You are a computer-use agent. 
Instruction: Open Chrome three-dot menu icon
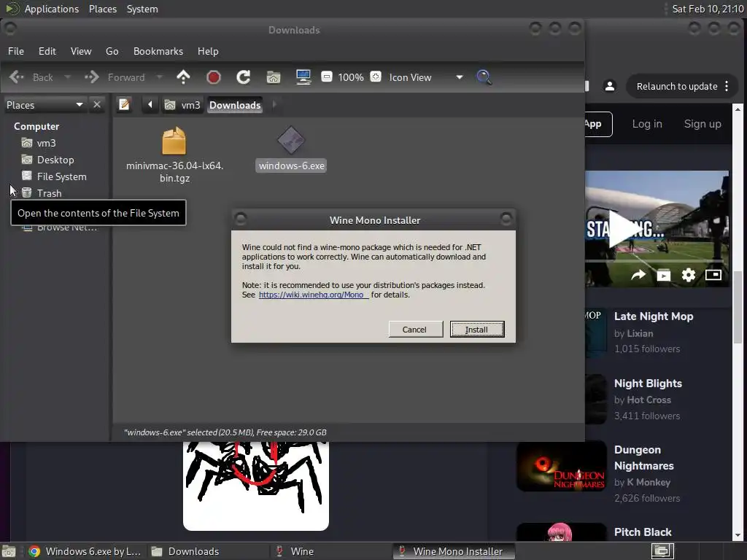727,86
